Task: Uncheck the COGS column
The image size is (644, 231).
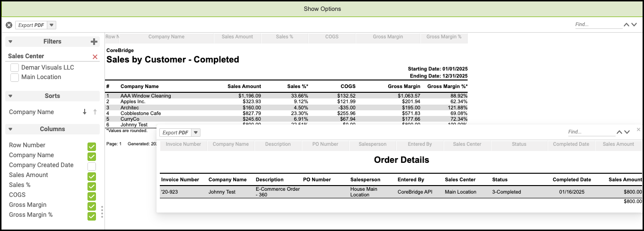Action: point(92,196)
